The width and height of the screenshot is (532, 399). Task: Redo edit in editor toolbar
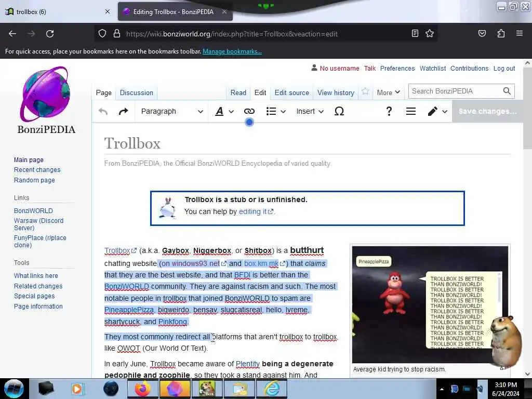[x=124, y=111]
